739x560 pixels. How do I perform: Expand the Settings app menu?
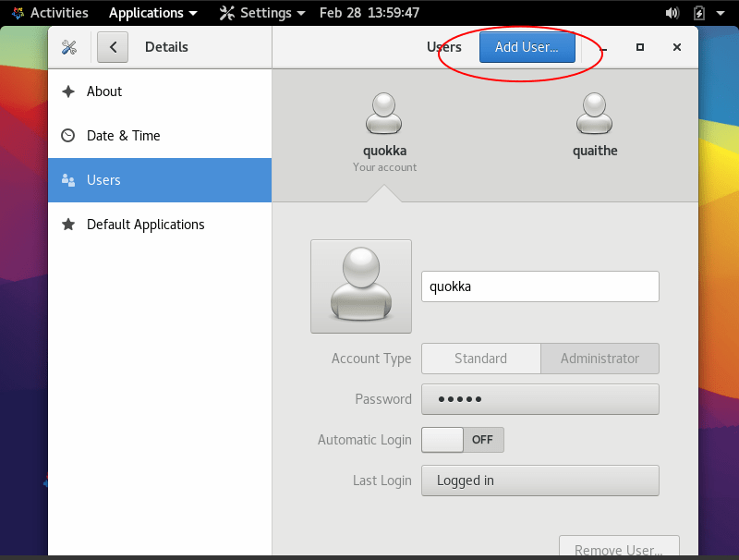coord(262,13)
